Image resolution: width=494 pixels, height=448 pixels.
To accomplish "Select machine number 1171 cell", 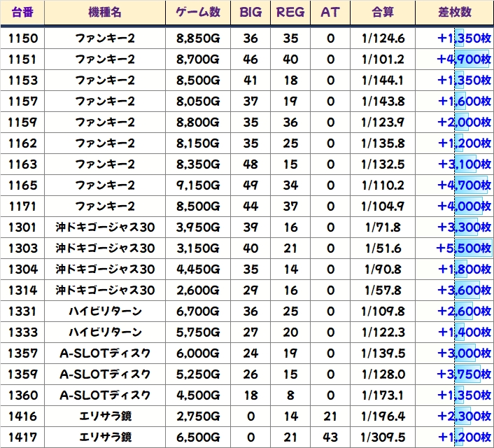I will coord(23,206).
